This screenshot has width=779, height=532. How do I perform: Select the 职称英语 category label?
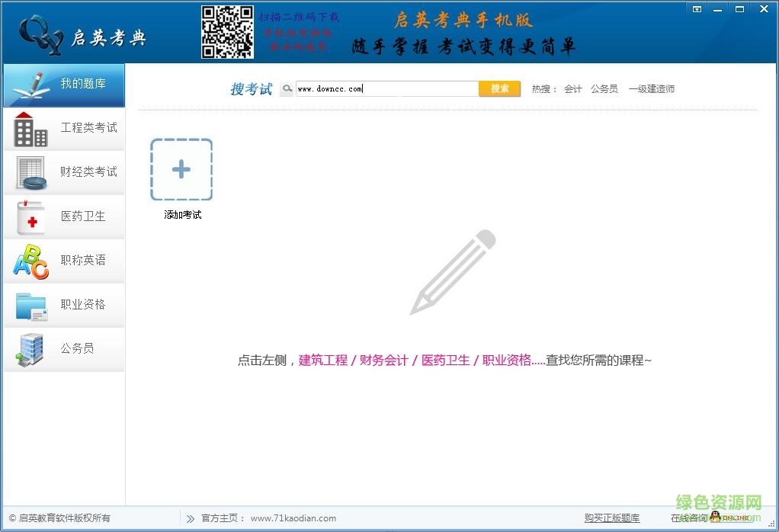point(83,260)
